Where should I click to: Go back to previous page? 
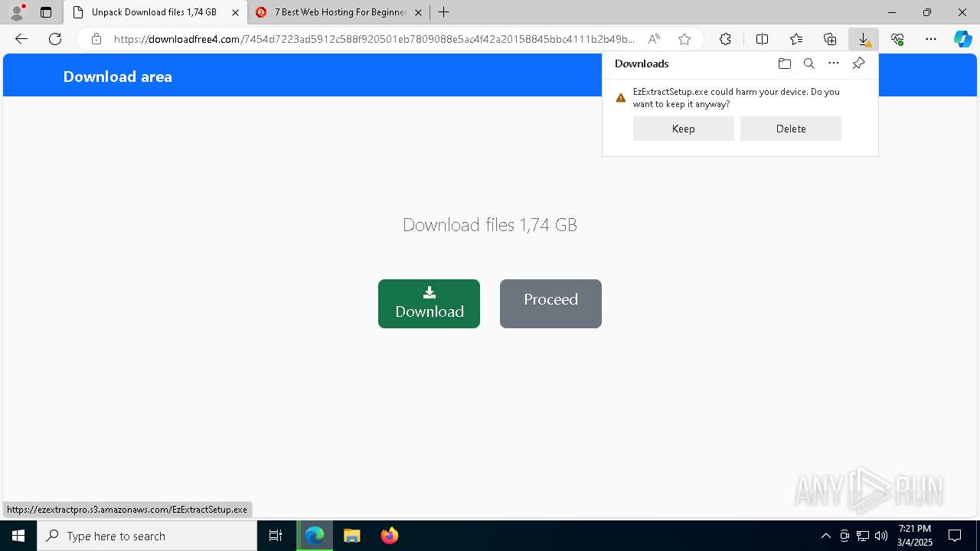21,39
